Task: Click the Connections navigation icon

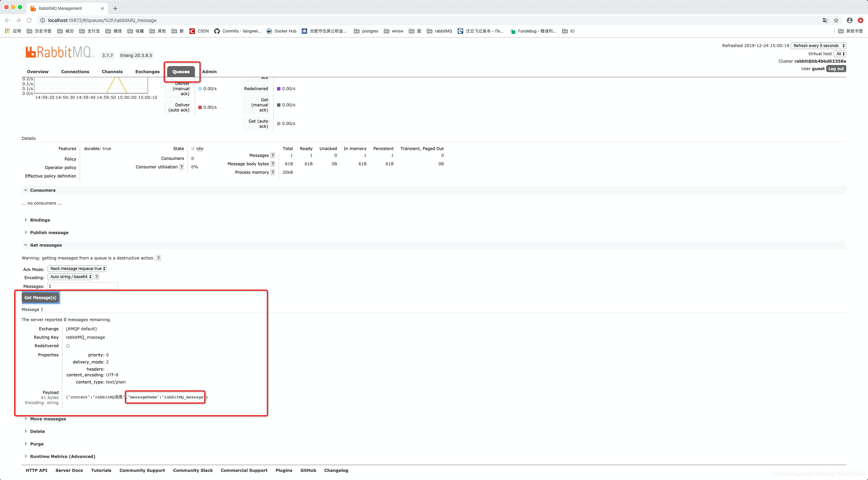Action: click(75, 71)
